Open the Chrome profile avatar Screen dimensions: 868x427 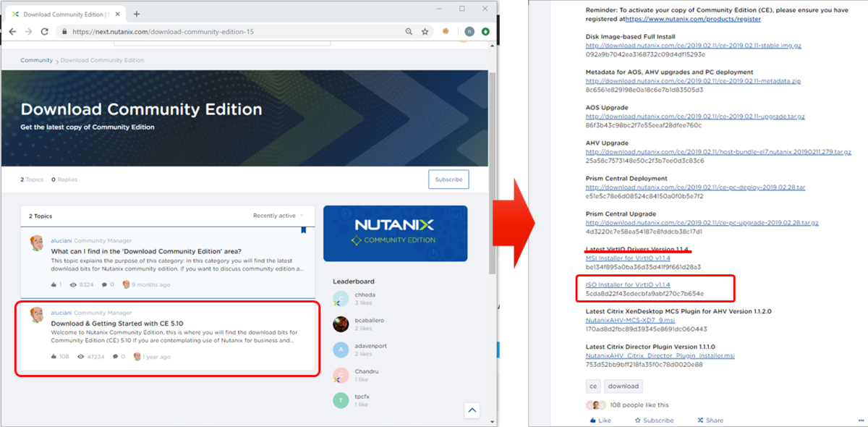click(469, 32)
